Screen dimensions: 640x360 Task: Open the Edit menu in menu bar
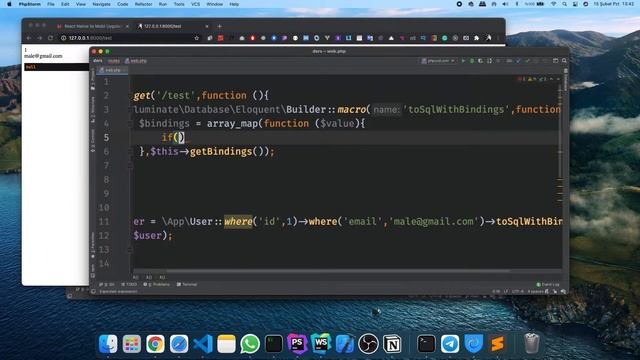point(65,4)
